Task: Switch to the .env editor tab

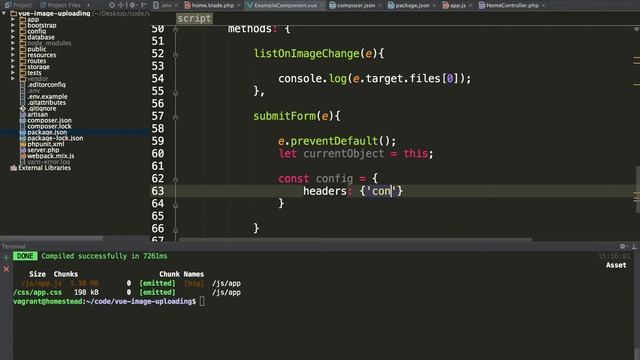Action: 166,5
